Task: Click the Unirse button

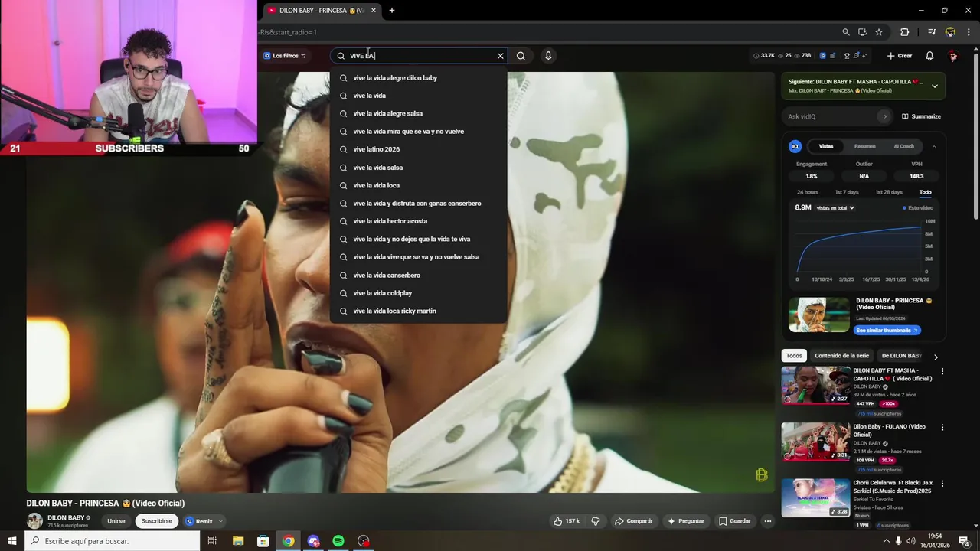Action: coord(116,521)
